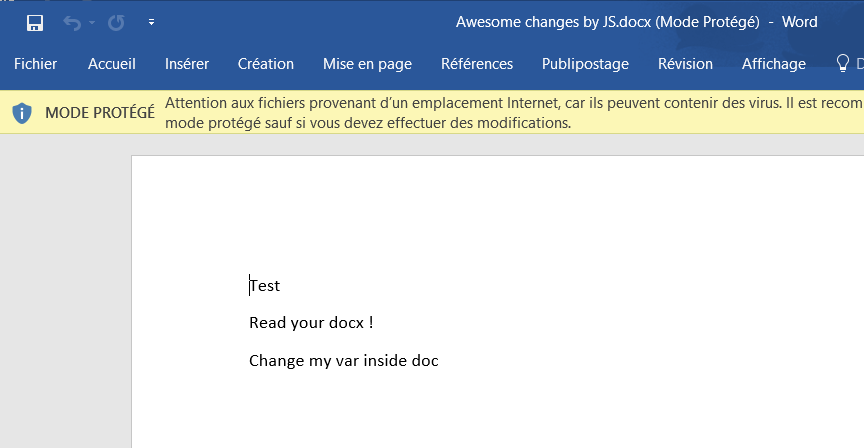Click the Redo circular arrow icon
This screenshot has height=448, width=864.
point(116,23)
